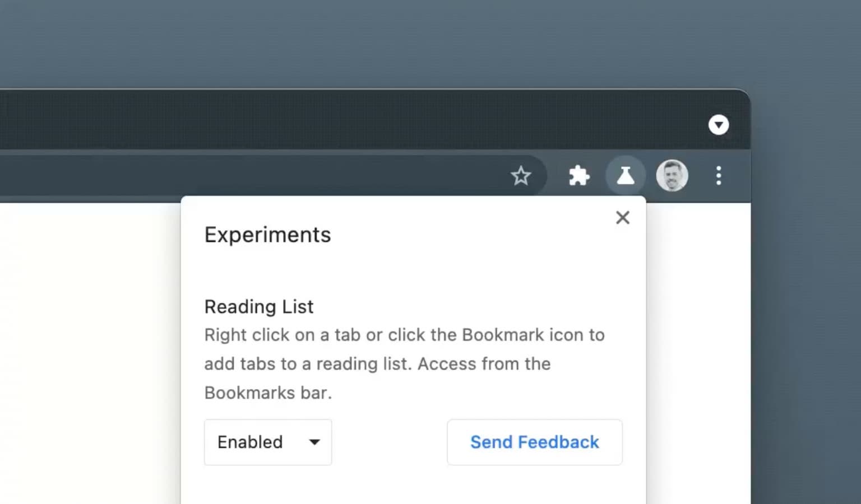Open the Enabled dropdown for Reading List
The image size is (861, 504).
click(x=268, y=442)
